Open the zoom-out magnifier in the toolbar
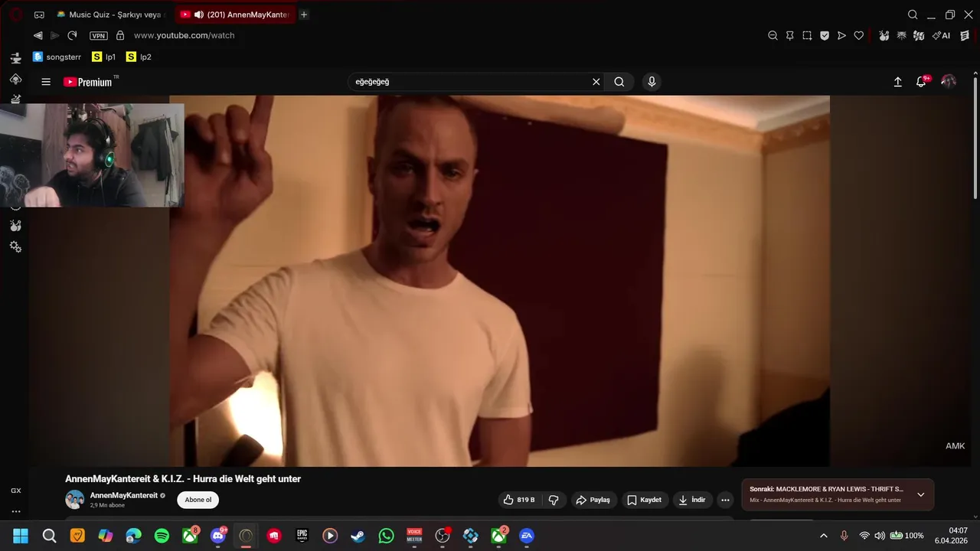Image resolution: width=980 pixels, height=551 pixels. pyautogui.click(x=773, y=35)
